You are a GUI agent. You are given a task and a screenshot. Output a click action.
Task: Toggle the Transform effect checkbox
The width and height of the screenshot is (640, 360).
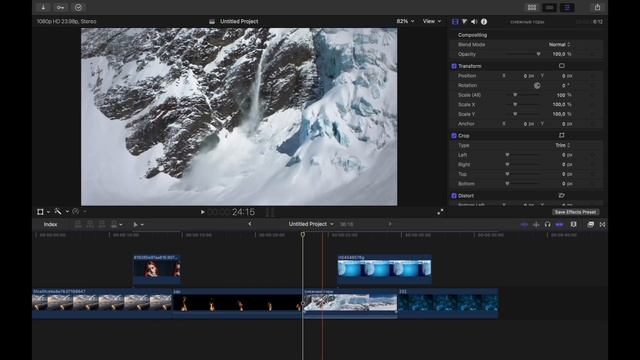click(x=454, y=66)
